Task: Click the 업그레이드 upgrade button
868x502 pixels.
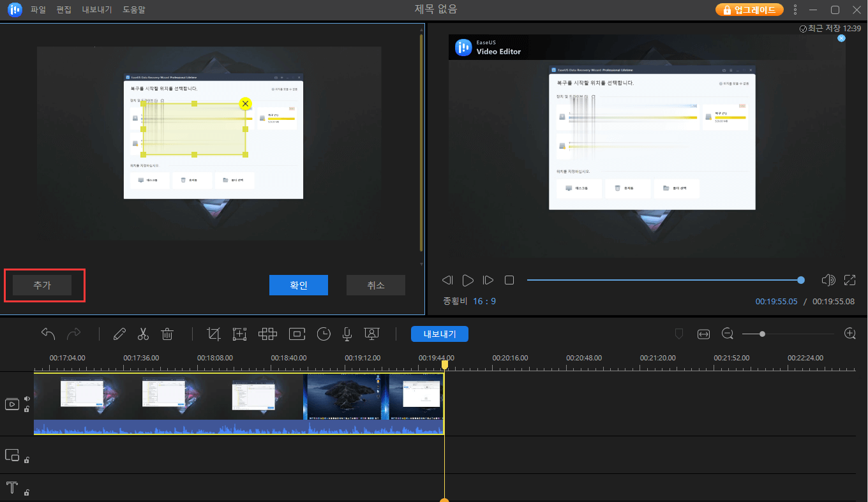Action: point(749,10)
